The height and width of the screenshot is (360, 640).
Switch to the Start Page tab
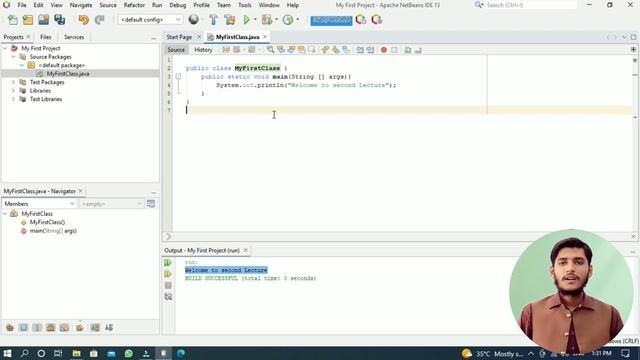(179, 37)
